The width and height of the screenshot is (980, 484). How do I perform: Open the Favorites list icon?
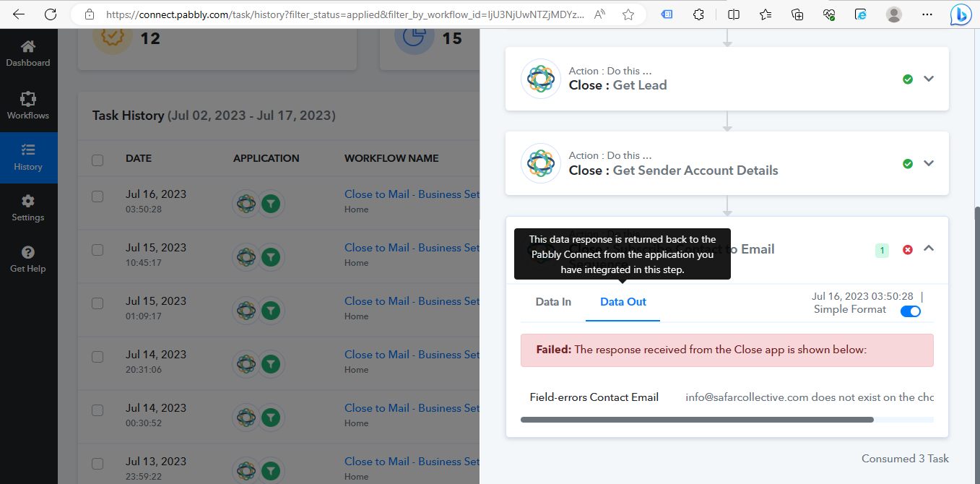pos(766,14)
